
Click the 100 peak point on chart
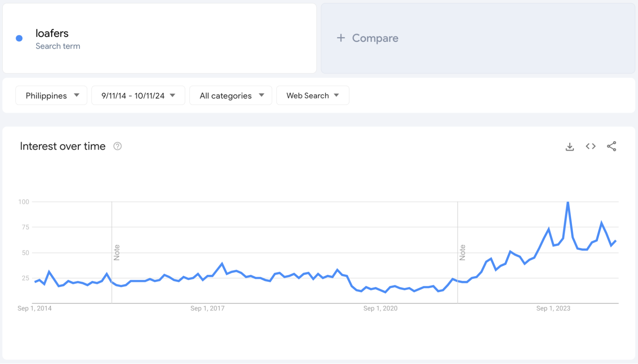pyautogui.click(x=568, y=202)
